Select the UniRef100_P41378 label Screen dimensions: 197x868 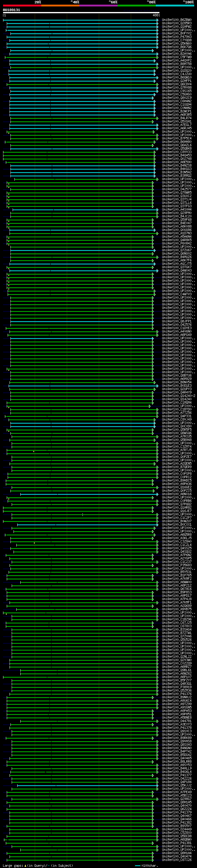176,728
